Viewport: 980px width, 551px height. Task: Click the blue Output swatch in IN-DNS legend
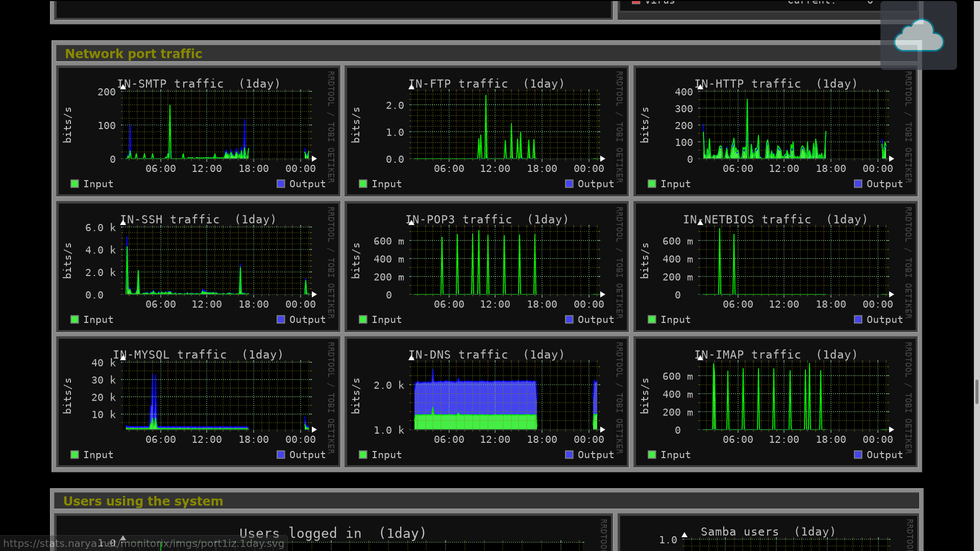[x=569, y=455]
